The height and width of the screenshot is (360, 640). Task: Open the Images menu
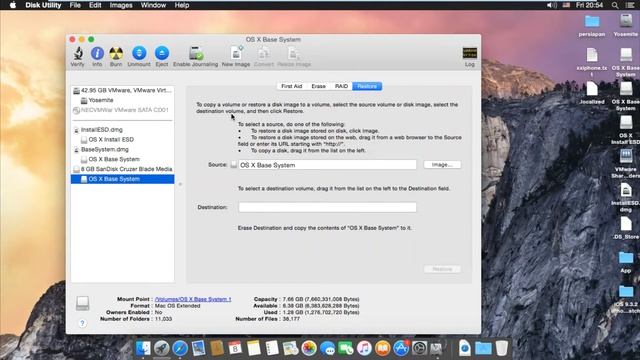(x=121, y=5)
